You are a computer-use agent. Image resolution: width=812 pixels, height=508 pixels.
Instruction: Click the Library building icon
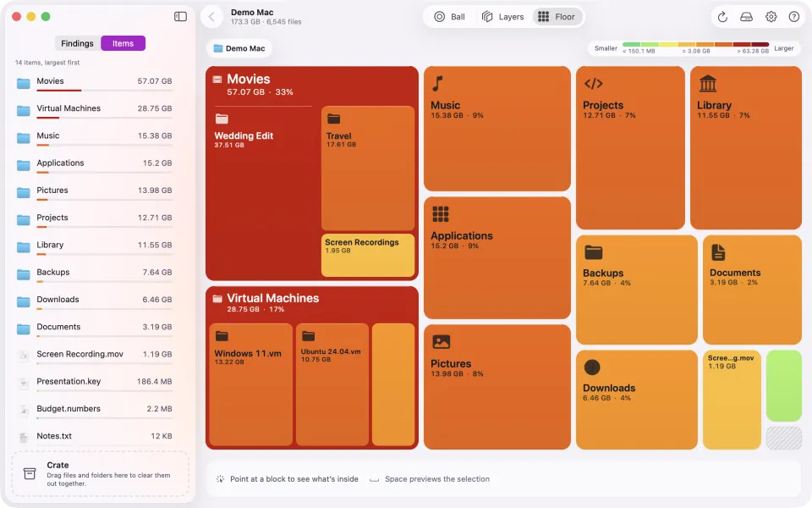708,84
